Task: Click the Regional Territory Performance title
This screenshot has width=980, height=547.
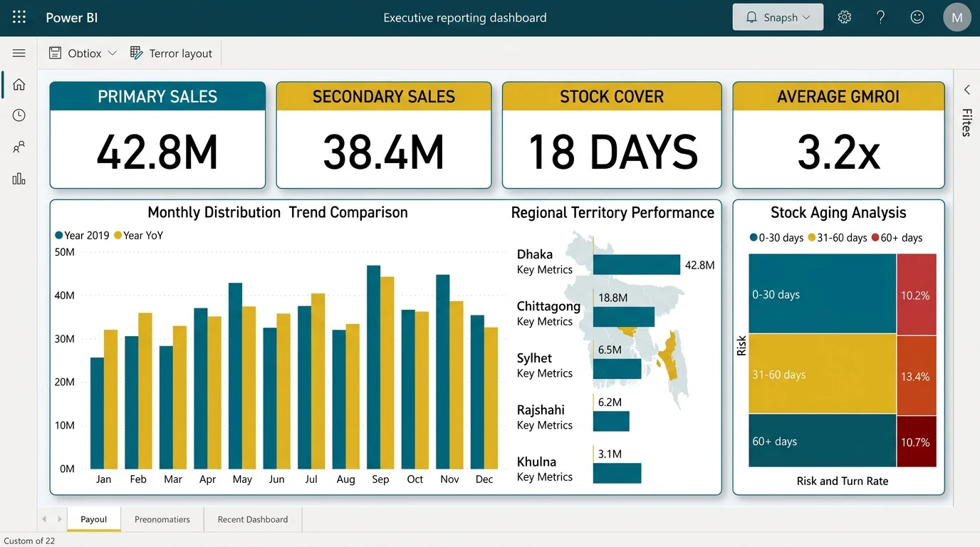Action: point(612,212)
